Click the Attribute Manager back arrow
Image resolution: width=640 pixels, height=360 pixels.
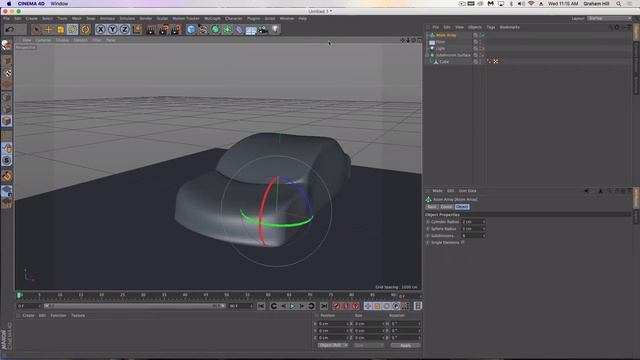[587, 191]
